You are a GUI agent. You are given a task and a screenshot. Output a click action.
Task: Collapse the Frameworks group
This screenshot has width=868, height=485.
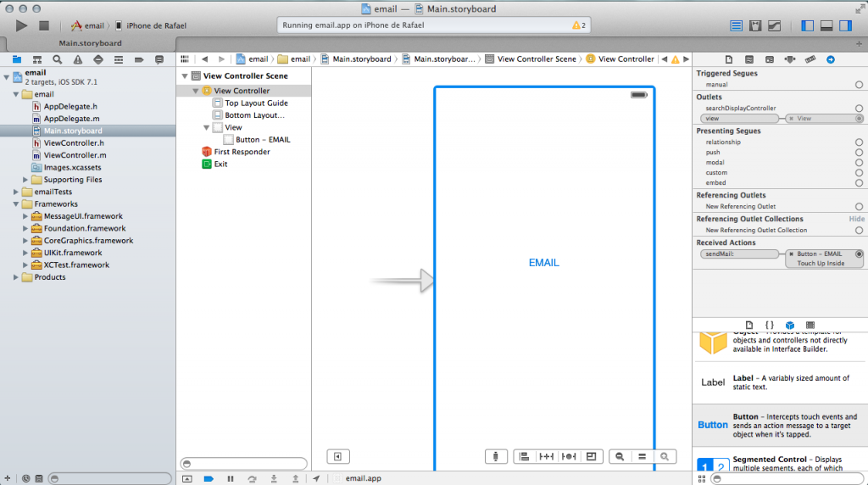[15, 204]
